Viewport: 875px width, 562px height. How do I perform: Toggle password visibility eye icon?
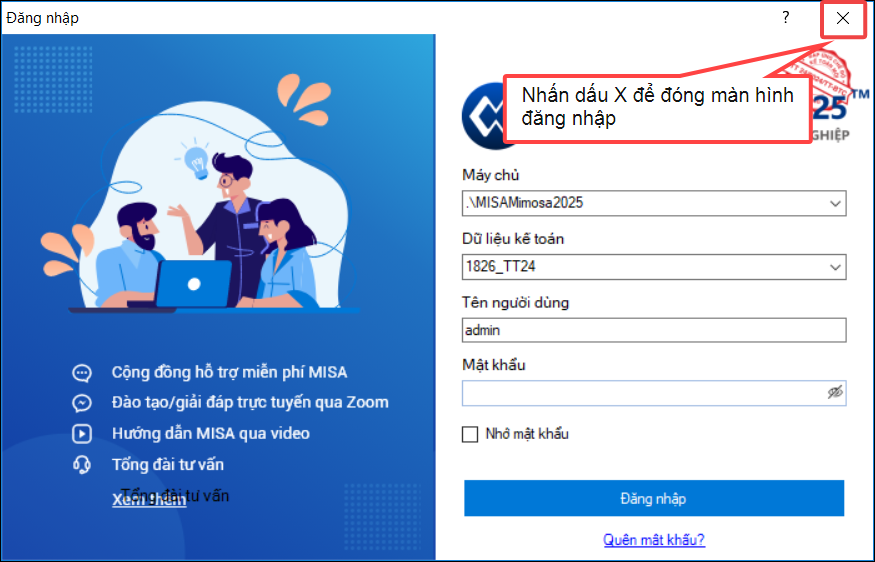click(x=835, y=393)
